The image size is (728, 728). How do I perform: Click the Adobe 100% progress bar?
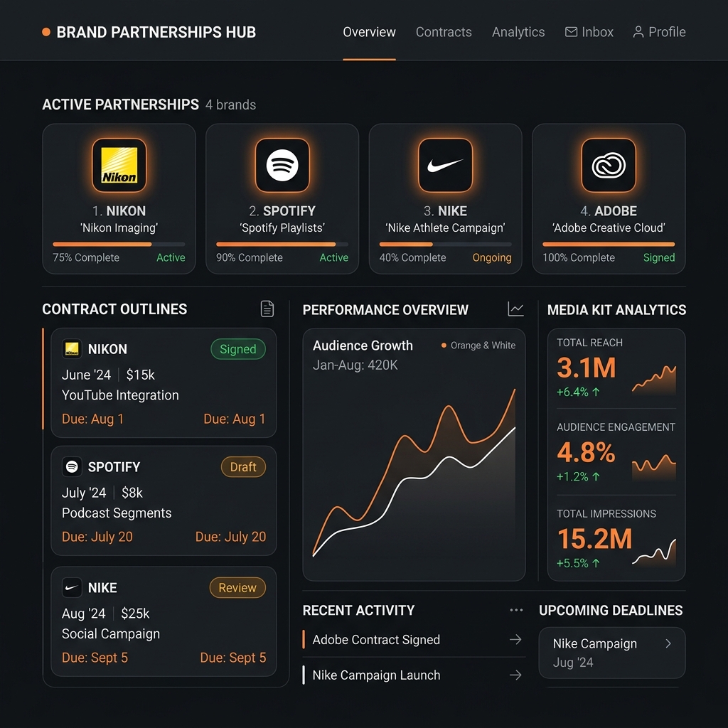click(x=609, y=245)
